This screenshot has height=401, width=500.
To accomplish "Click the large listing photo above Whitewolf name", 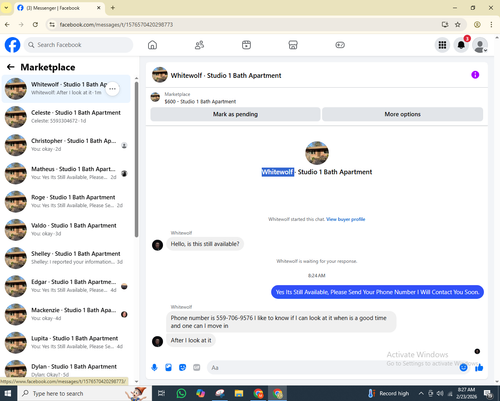I will [x=317, y=153].
